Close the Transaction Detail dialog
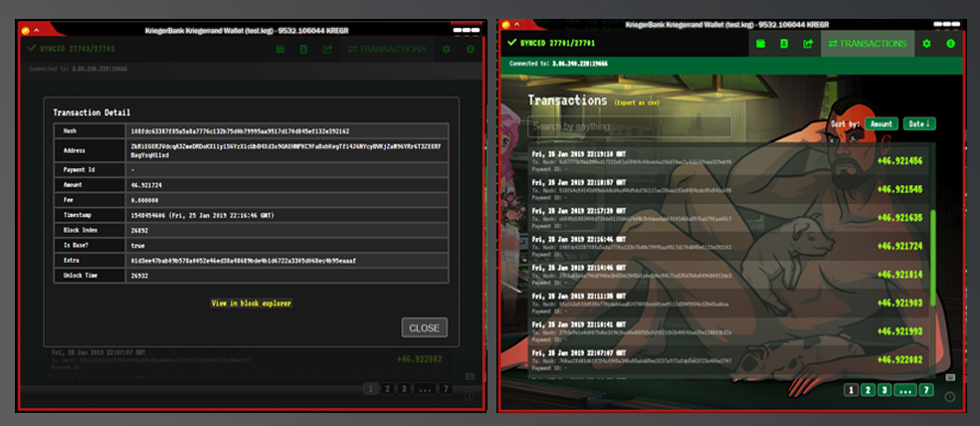This screenshot has height=426, width=980. [425, 327]
